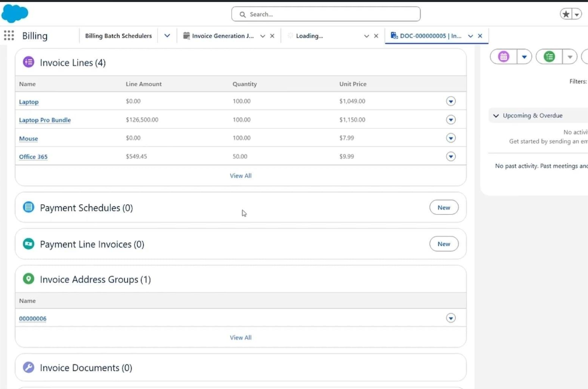Close the DOC-000000005 tab
588x389 pixels.
(x=480, y=36)
